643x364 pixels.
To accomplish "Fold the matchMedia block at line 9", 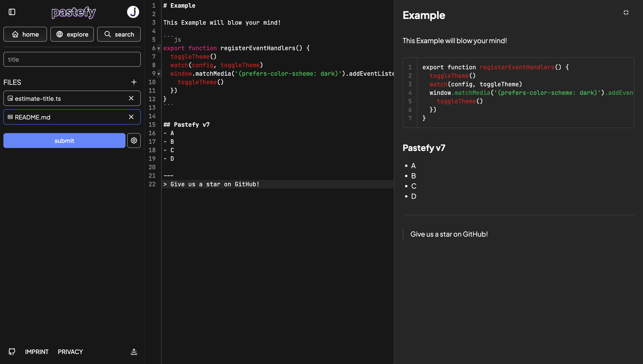I will tap(159, 74).
